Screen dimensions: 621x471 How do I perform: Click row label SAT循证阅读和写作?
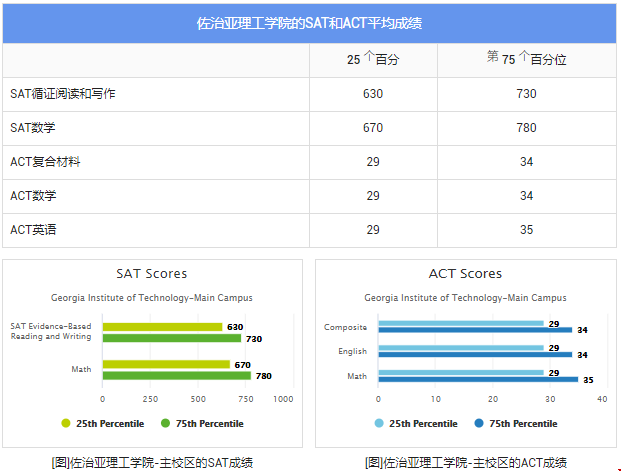tap(63, 94)
